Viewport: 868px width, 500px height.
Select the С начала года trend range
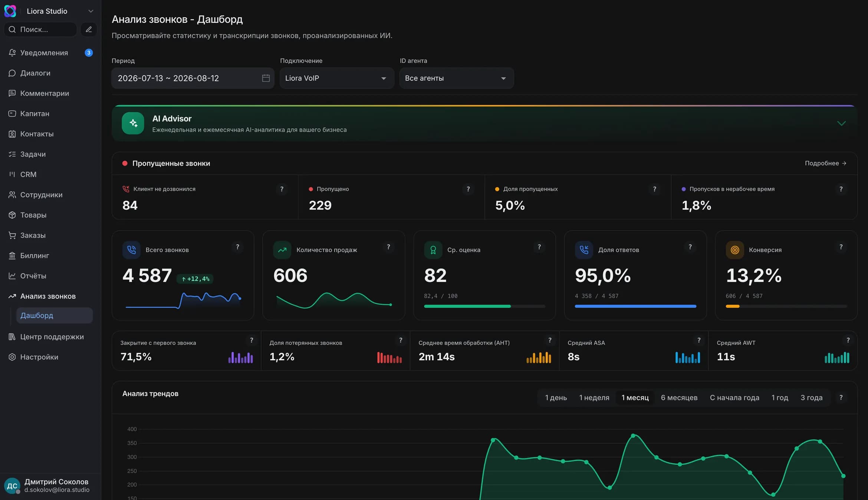734,398
